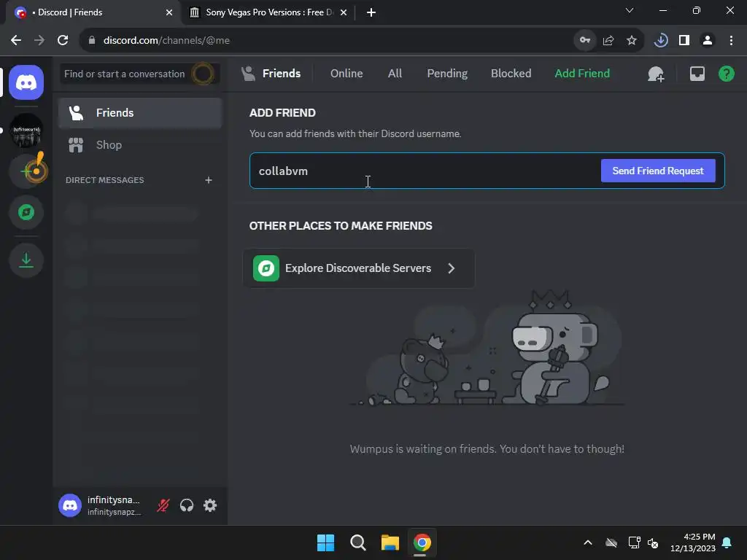The height and width of the screenshot is (560, 747).
Task: Click chevron on Explore Discoverable Servers card
Action: [451, 268]
